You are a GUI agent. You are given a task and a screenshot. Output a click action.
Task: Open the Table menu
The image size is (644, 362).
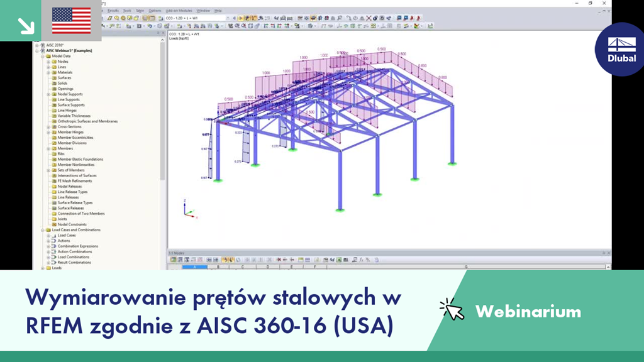tap(140, 11)
